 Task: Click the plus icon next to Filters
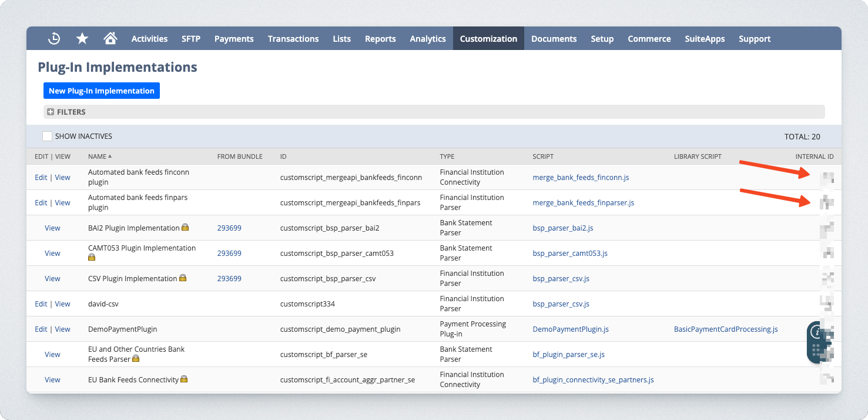(51, 112)
